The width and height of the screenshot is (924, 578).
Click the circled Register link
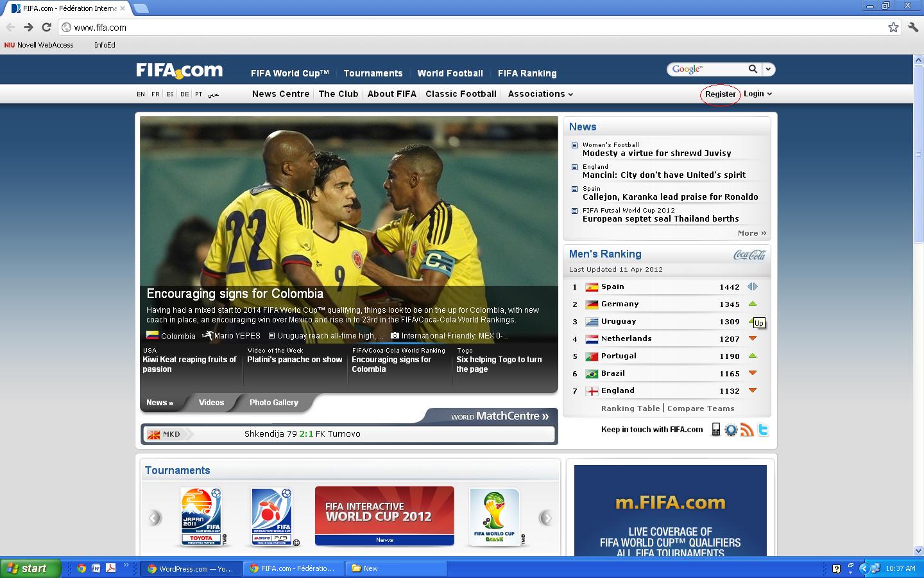pos(719,94)
